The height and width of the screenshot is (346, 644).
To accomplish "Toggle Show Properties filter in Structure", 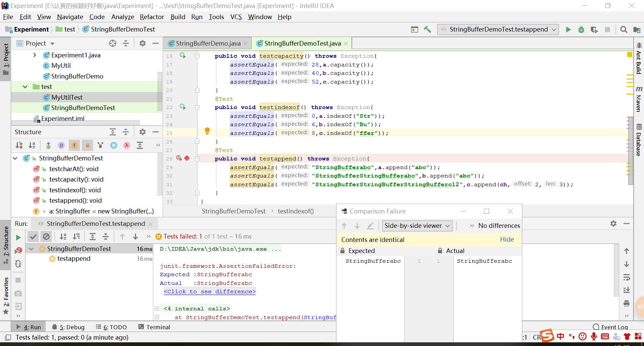I will click(61, 145).
